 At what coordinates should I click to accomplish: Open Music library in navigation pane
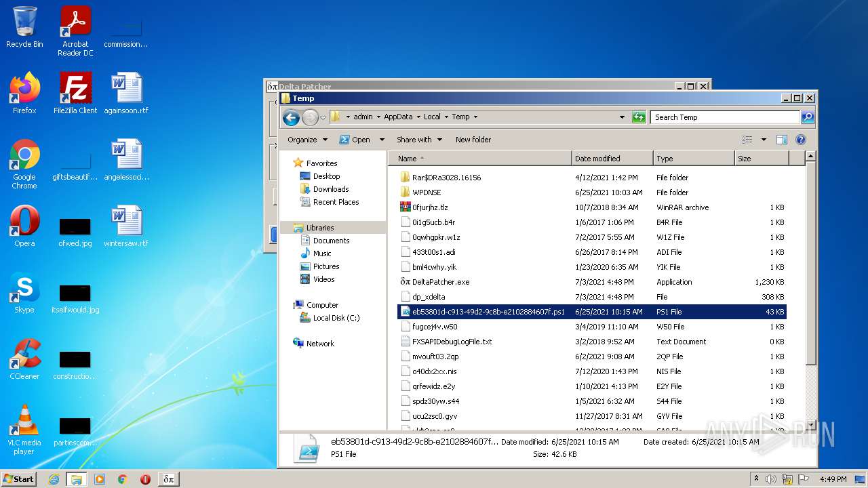coord(322,253)
